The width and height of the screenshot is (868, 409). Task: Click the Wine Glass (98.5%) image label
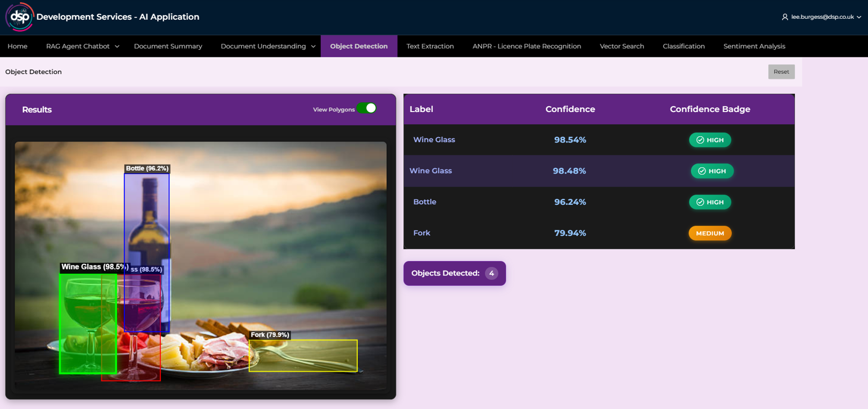click(x=94, y=267)
